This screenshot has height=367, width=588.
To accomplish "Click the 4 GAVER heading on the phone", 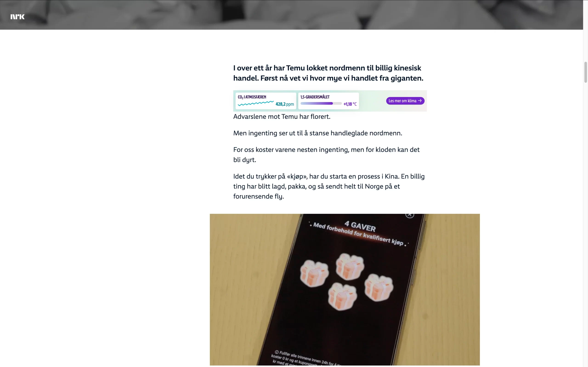I will pos(360,226).
